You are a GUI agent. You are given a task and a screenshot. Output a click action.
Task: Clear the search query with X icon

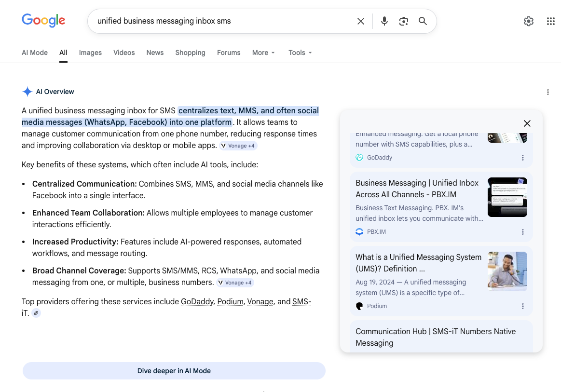[361, 22]
